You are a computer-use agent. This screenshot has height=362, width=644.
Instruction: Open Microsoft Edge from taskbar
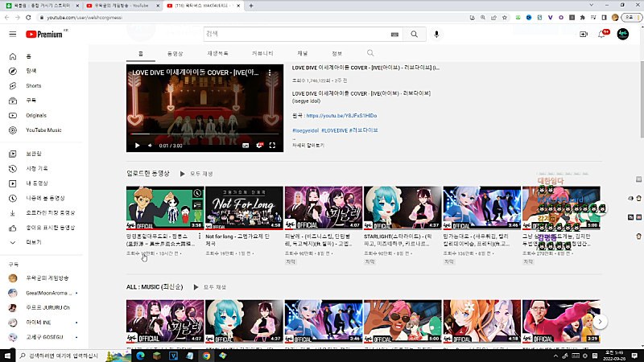[140, 356]
